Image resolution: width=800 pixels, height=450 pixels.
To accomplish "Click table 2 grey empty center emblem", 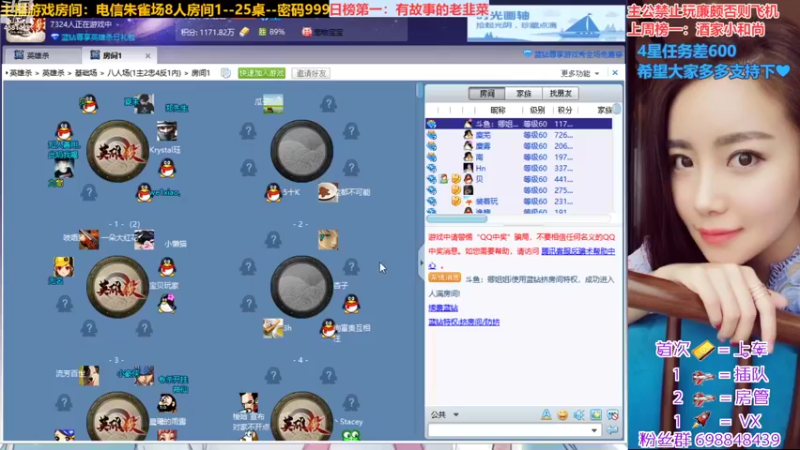I will [302, 152].
